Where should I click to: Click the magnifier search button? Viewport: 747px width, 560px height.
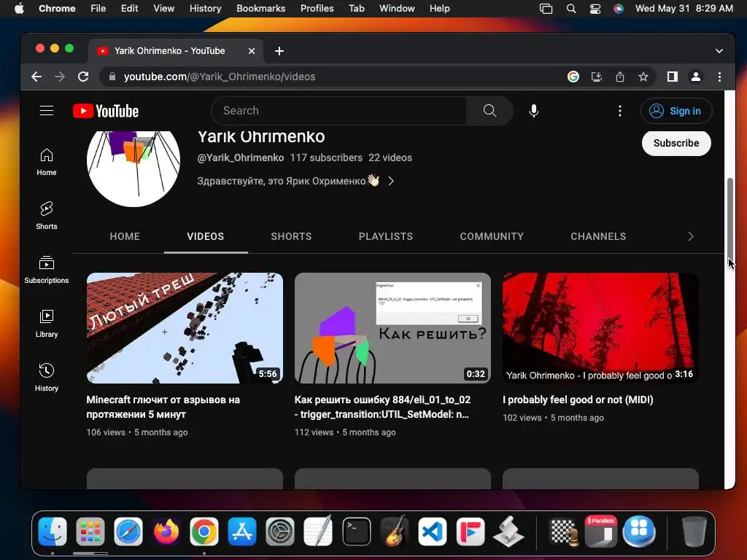point(489,111)
